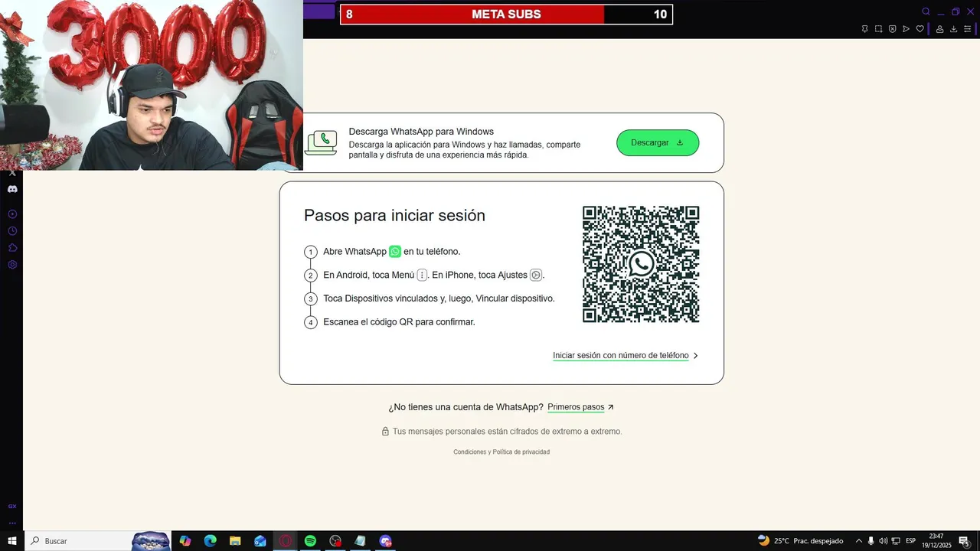
Task: Click the Buscar taskbar search box
Action: pyautogui.click(x=98, y=541)
